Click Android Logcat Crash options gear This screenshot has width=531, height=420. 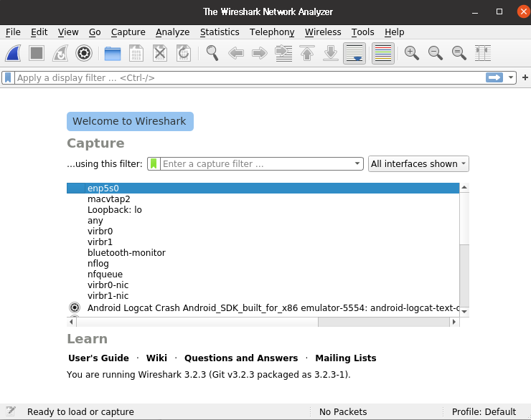pos(75,307)
